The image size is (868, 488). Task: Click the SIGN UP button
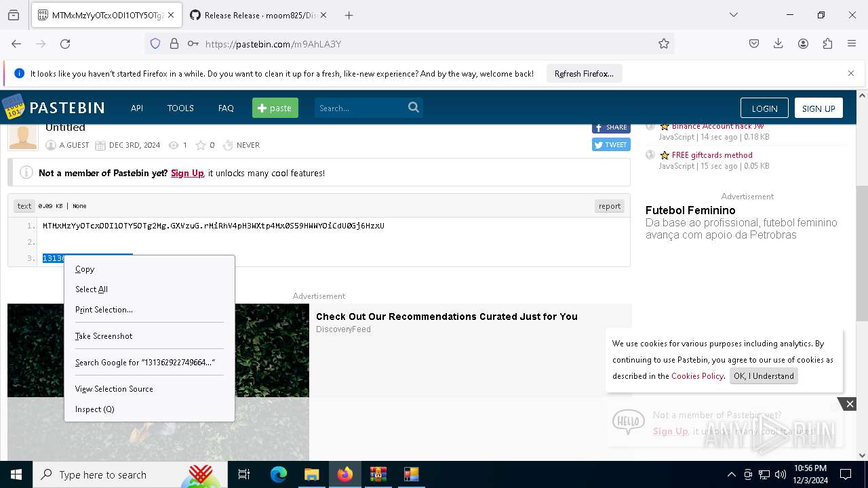818,108
